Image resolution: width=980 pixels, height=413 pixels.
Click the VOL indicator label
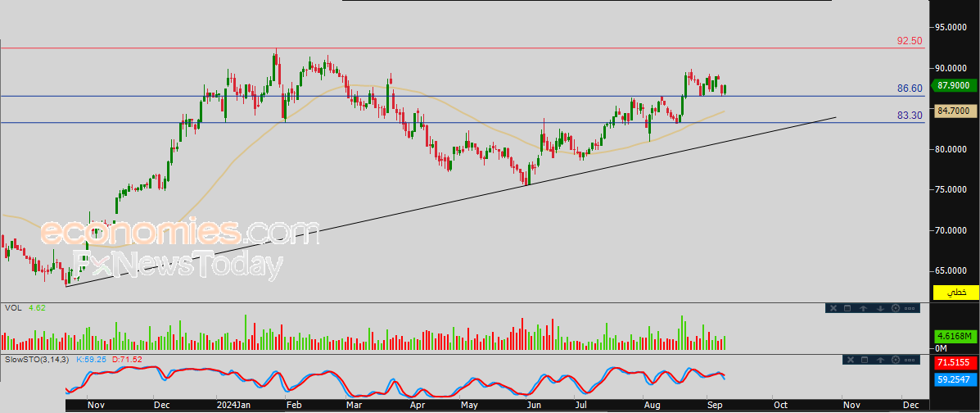(12, 308)
